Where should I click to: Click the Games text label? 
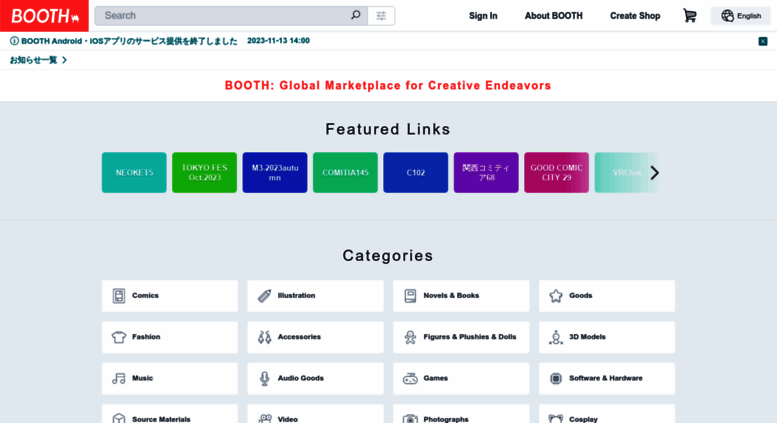(436, 378)
